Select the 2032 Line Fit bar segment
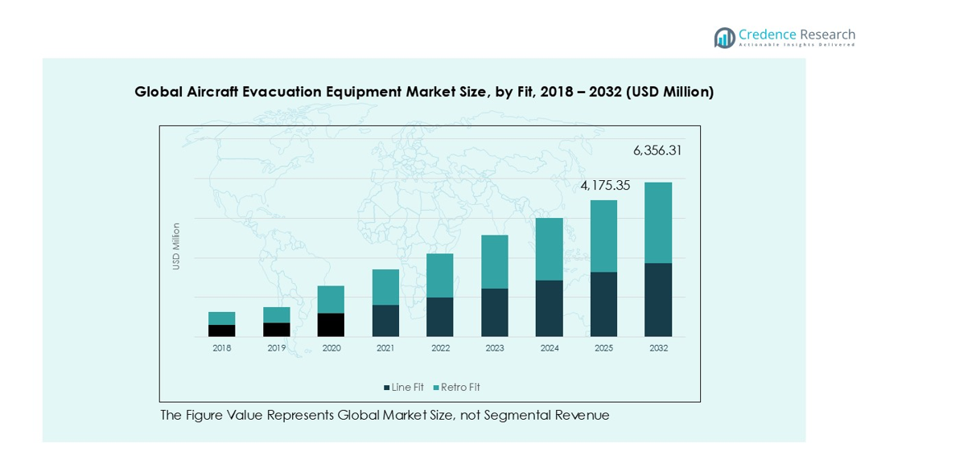Screen dimensions: 980x472 click(657, 299)
